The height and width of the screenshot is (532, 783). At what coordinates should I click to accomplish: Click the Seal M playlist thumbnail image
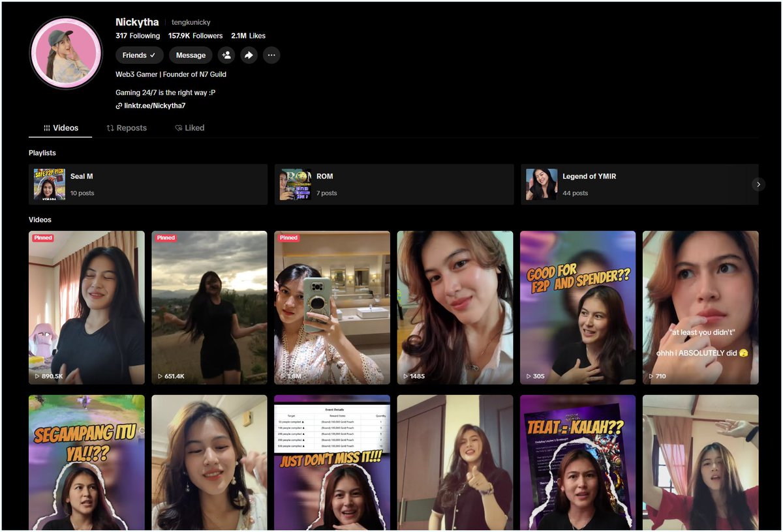coord(50,185)
